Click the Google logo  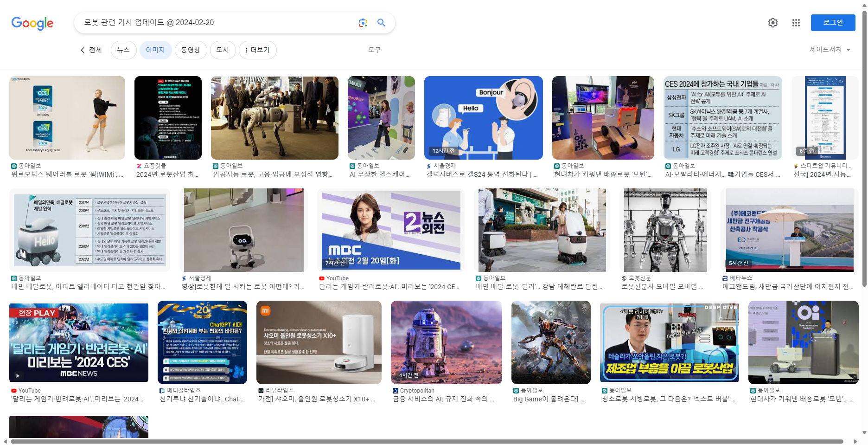pyautogui.click(x=32, y=23)
